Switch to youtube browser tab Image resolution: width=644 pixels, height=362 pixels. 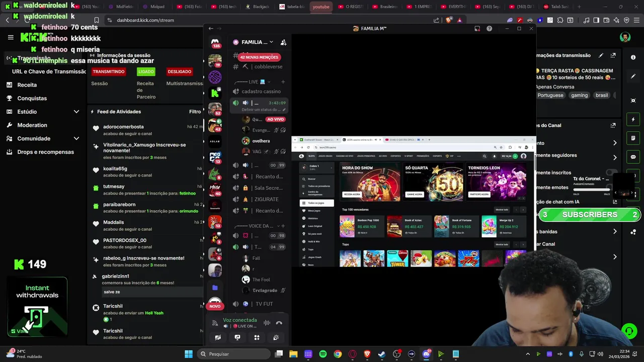tap(321, 7)
